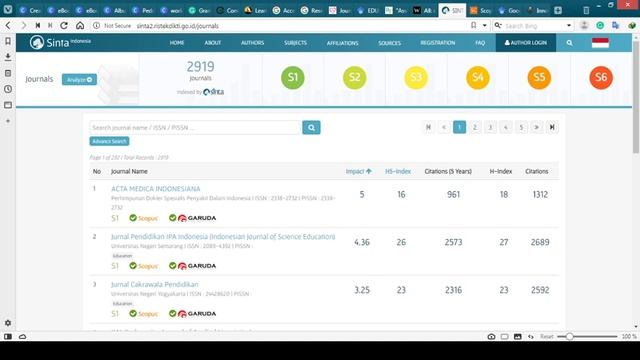This screenshot has height=360, width=640.
Task: Jump to last page of results
Action: (552, 127)
